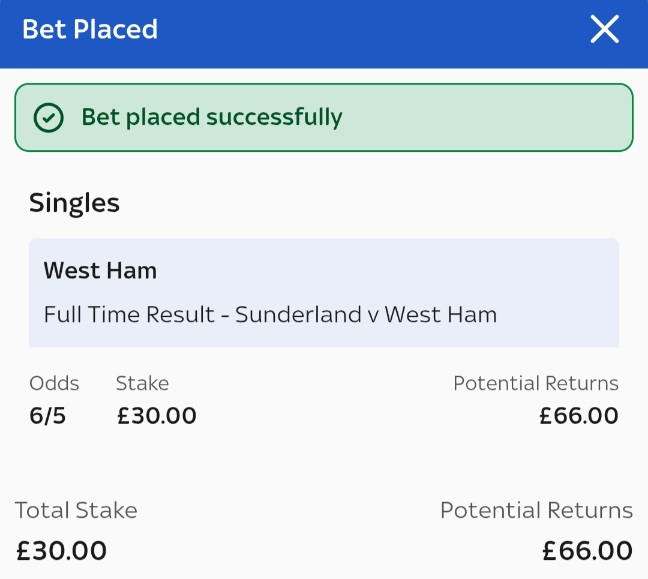Click the 'Bet placed successfully' message text
The width and height of the screenshot is (648, 579).
click(212, 118)
